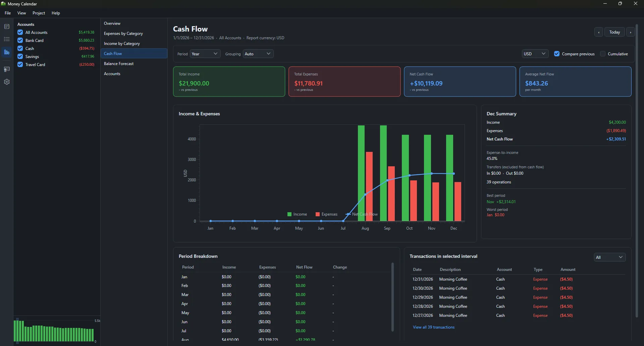Click the Today button
The width and height of the screenshot is (644, 346).
pos(614,32)
